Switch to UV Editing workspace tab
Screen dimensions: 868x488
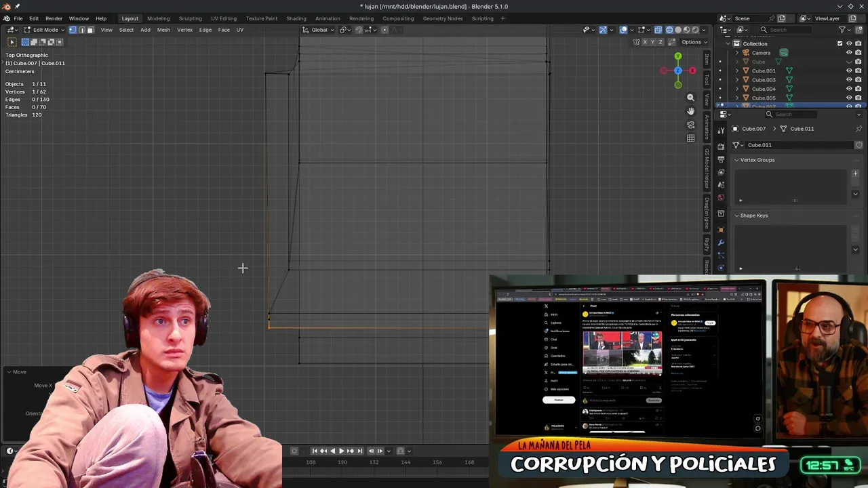click(223, 18)
